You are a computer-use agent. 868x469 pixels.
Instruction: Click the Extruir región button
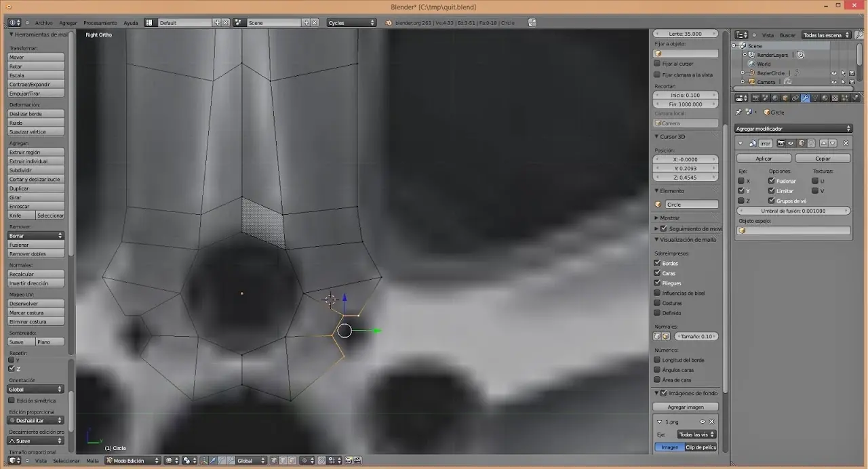[36, 152]
